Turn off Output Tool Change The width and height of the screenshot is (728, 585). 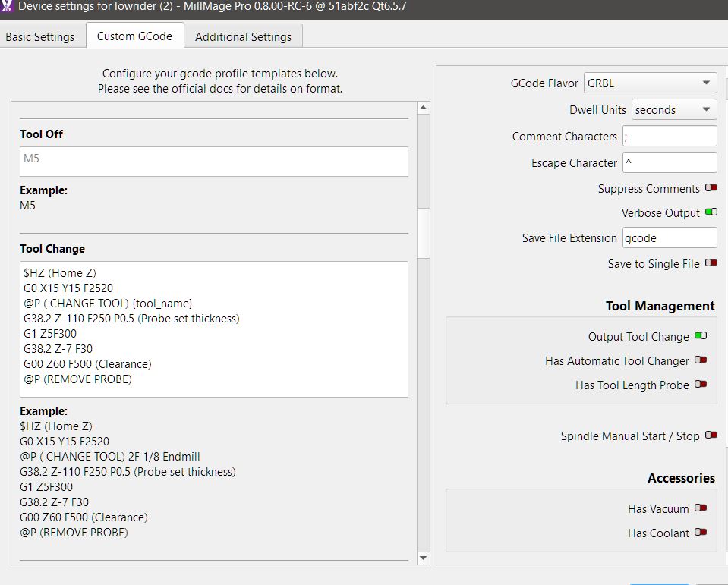coord(700,336)
